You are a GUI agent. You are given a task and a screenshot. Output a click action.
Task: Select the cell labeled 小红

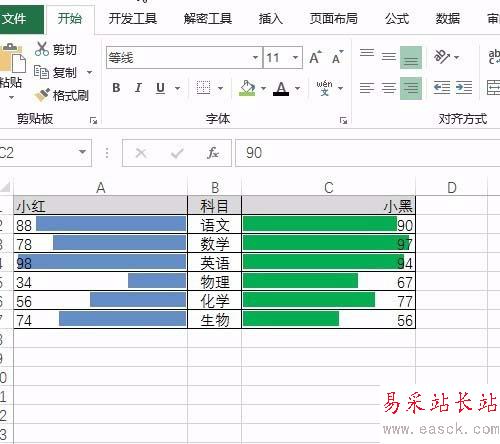pos(100,205)
